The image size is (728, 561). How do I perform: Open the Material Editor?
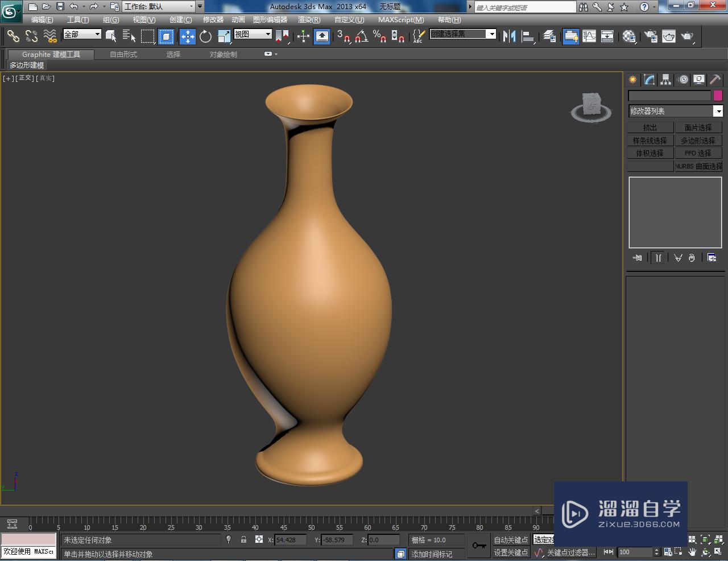[629, 36]
